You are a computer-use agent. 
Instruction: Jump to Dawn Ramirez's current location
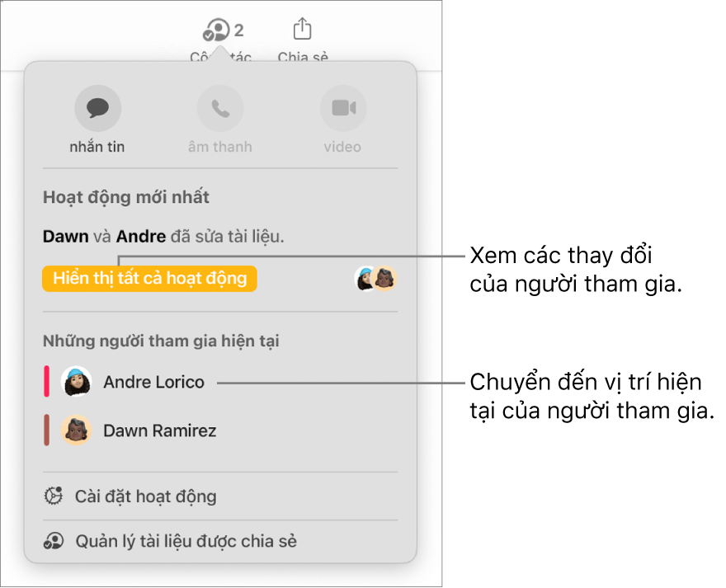(160, 430)
